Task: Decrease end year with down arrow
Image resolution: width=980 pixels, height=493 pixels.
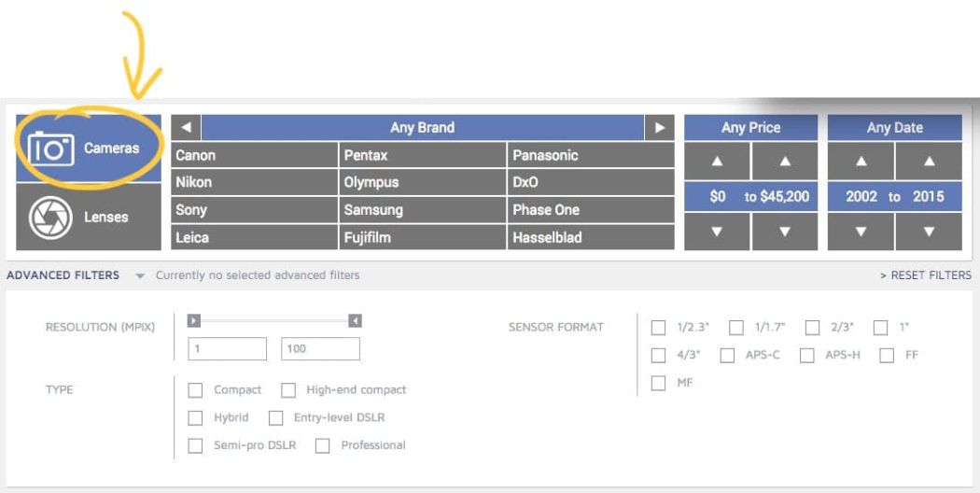Action: (929, 232)
